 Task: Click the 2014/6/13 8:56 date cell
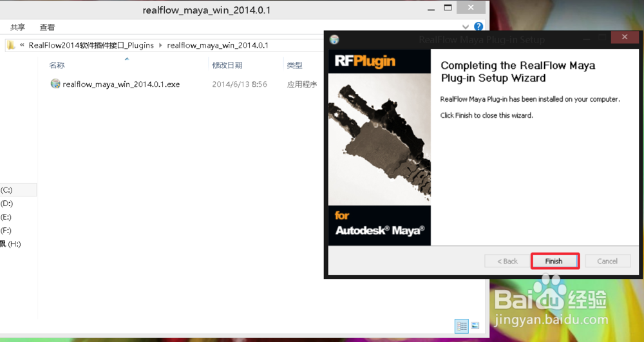pos(240,84)
